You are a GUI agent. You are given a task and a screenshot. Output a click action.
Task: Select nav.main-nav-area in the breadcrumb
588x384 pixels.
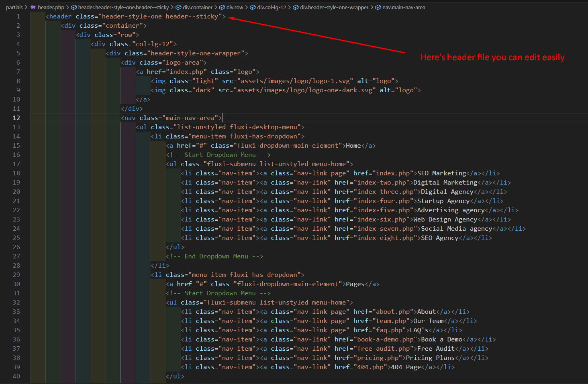click(404, 7)
